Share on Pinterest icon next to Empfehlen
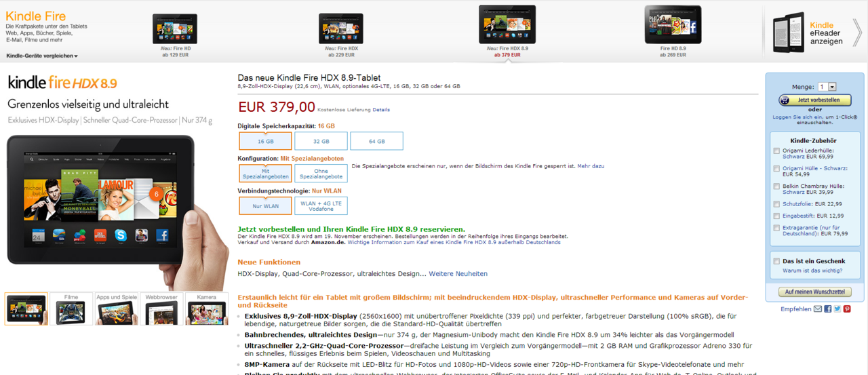The width and height of the screenshot is (868, 375). 847,309
